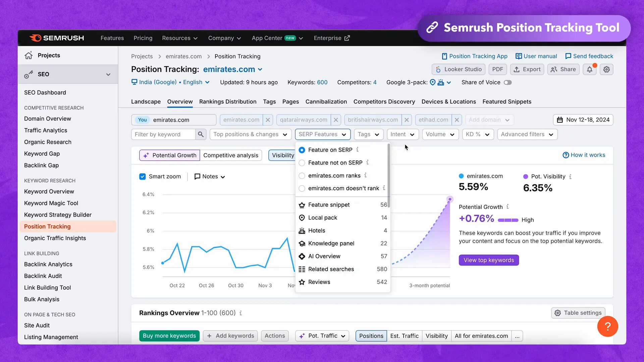The image size is (644, 362).
Task: Click the Filter by keyword input field
Action: tap(164, 134)
